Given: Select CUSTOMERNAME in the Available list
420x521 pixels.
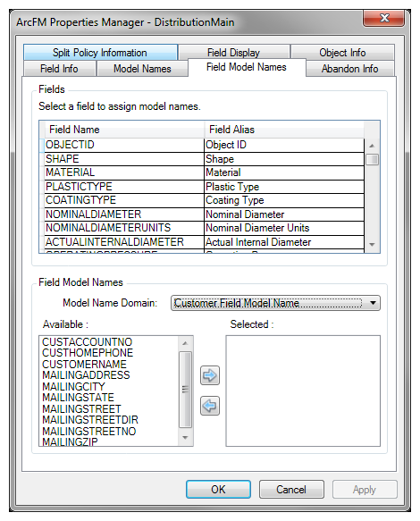Looking at the screenshot, I should pos(84,365).
